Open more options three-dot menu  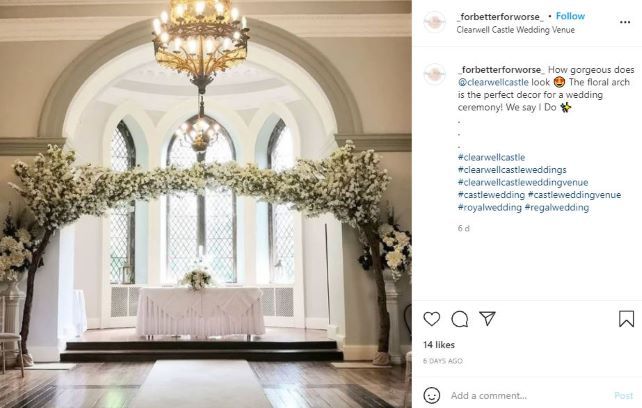click(625, 22)
